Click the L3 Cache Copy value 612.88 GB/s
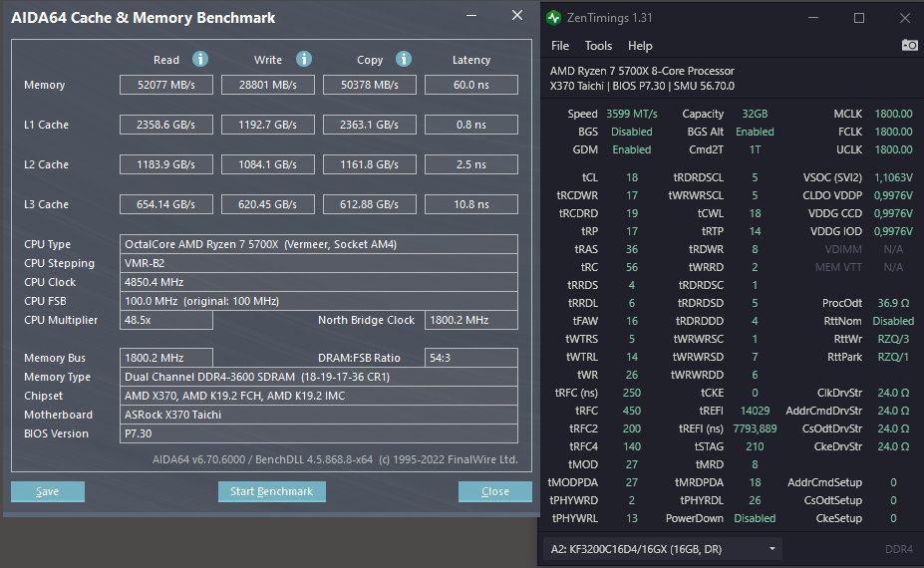Image resolution: width=924 pixels, height=568 pixels. [370, 204]
